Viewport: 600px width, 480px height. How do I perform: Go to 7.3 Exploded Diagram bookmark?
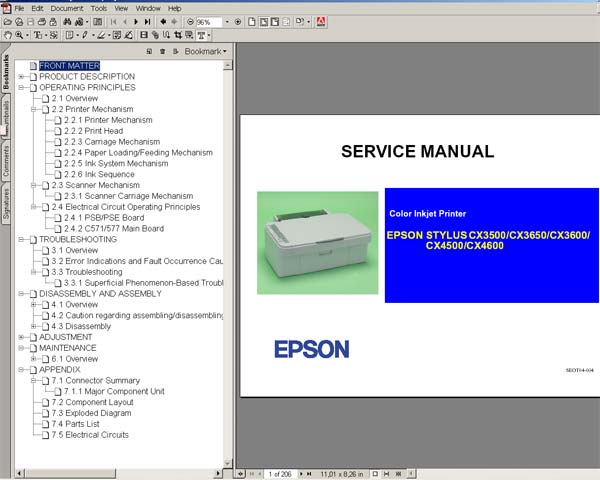pos(91,413)
